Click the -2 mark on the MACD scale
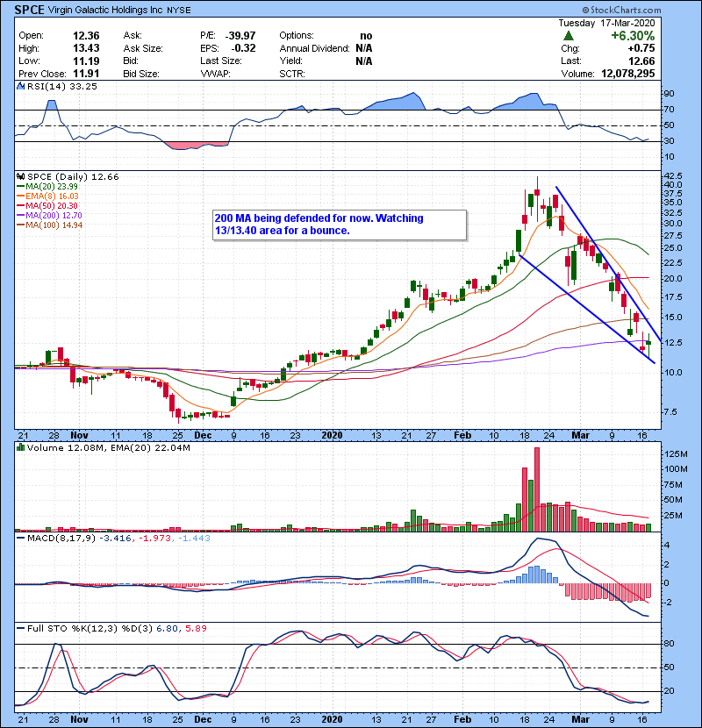Viewport: 702px width, 728px height. pos(667,603)
